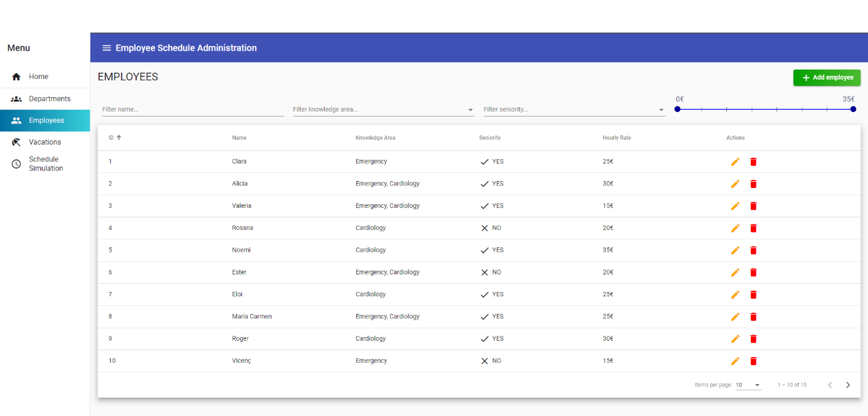Click the maximum hourly rate slider handle
This screenshot has width=868, height=416.
click(x=853, y=109)
